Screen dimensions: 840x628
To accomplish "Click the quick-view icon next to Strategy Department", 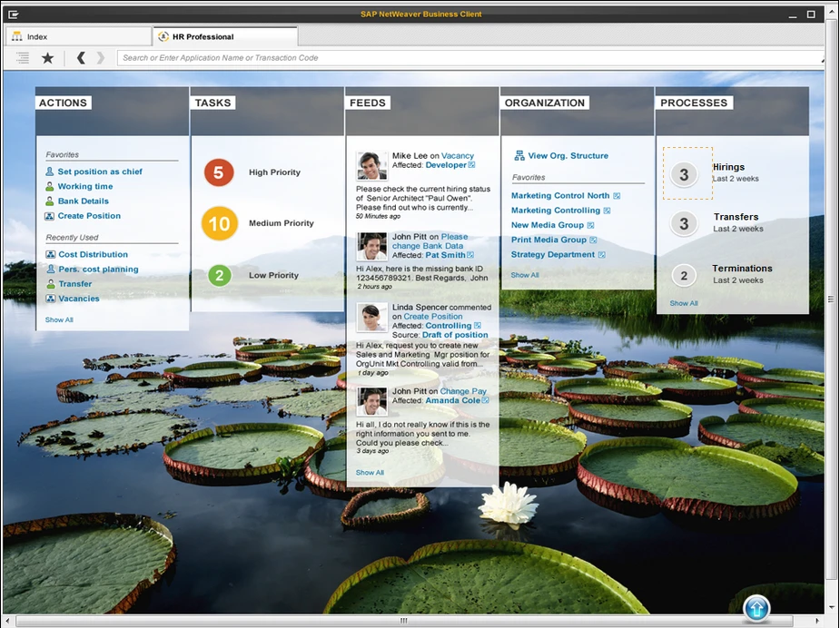I will tap(602, 255).
